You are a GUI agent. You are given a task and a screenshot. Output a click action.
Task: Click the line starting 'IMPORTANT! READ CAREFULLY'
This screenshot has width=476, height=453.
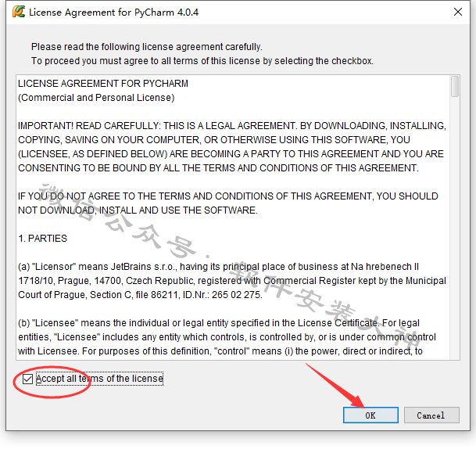pyautogui.click(x=232, y=126)
